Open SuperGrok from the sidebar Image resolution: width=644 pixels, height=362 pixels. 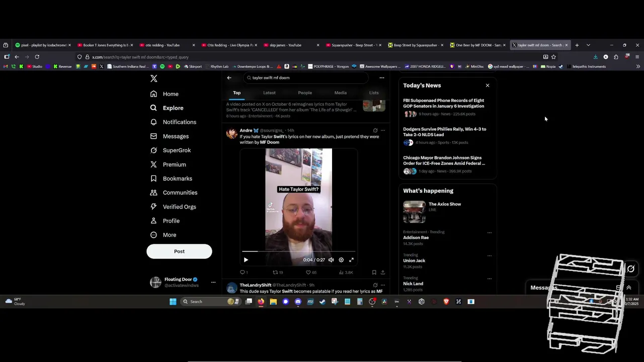(170, 150)
